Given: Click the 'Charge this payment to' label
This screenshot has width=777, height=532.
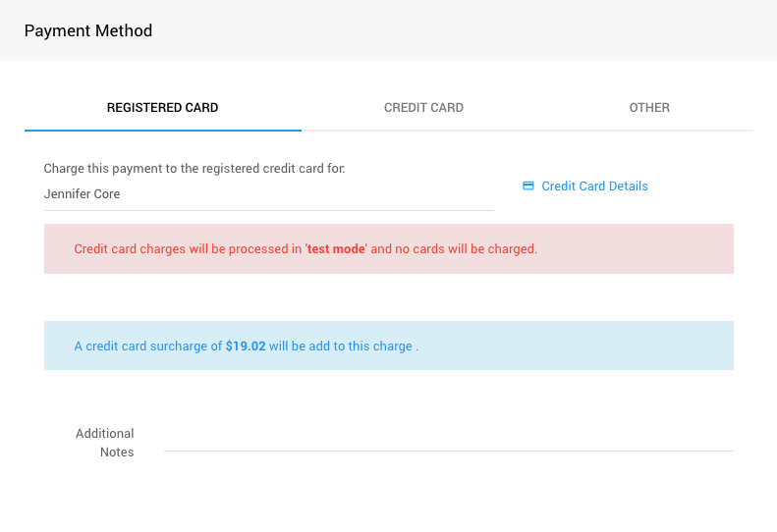Looking at the screenshot, I should tap(194, 169).
